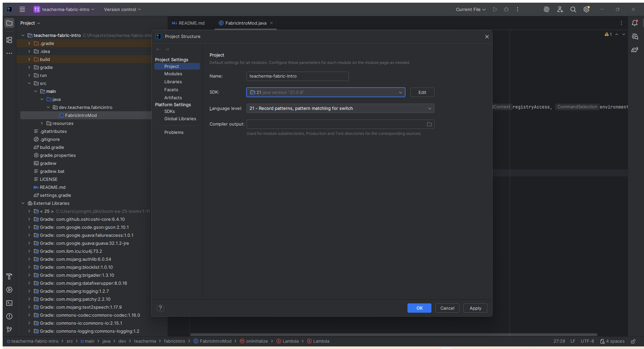Navigate back in Project Structure dialog
Screen dimensions: 644x349
coord(158,49)
